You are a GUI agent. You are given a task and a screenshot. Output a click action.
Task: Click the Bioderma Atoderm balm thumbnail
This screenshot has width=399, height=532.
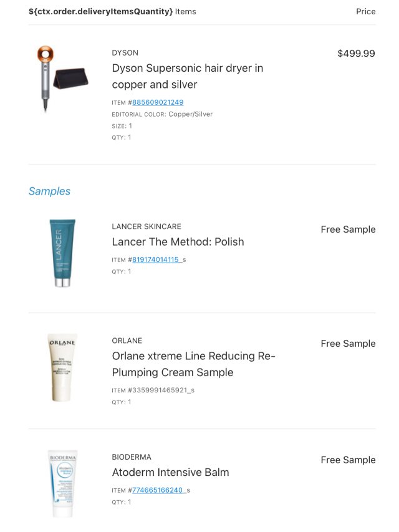point(62,483)
